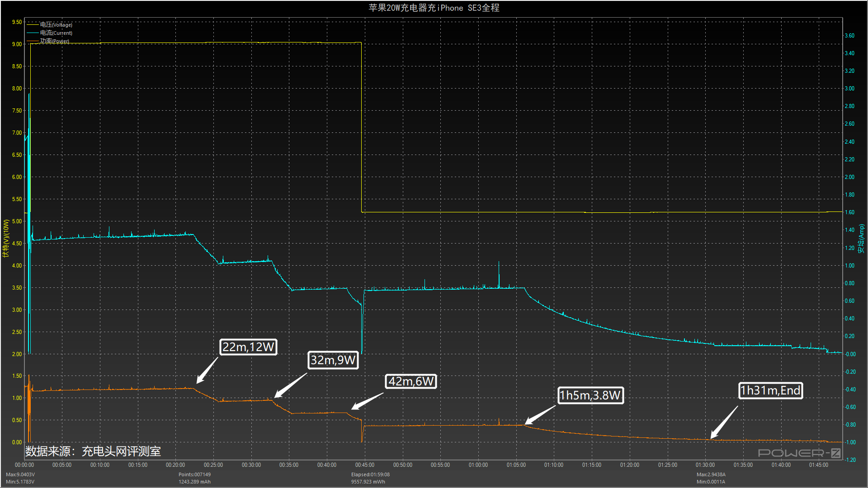Click the 00:10:00 time axis tick

click(x=100, y=465)
